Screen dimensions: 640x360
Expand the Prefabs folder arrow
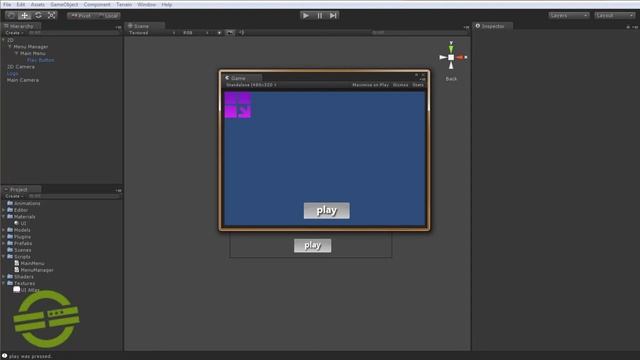(4, 243)
